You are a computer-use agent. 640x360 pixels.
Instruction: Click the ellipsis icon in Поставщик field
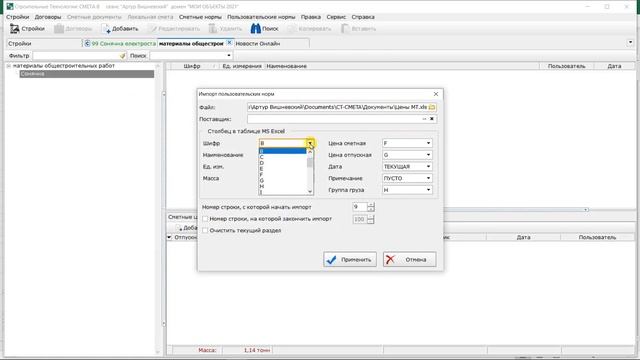pos(424,119)
